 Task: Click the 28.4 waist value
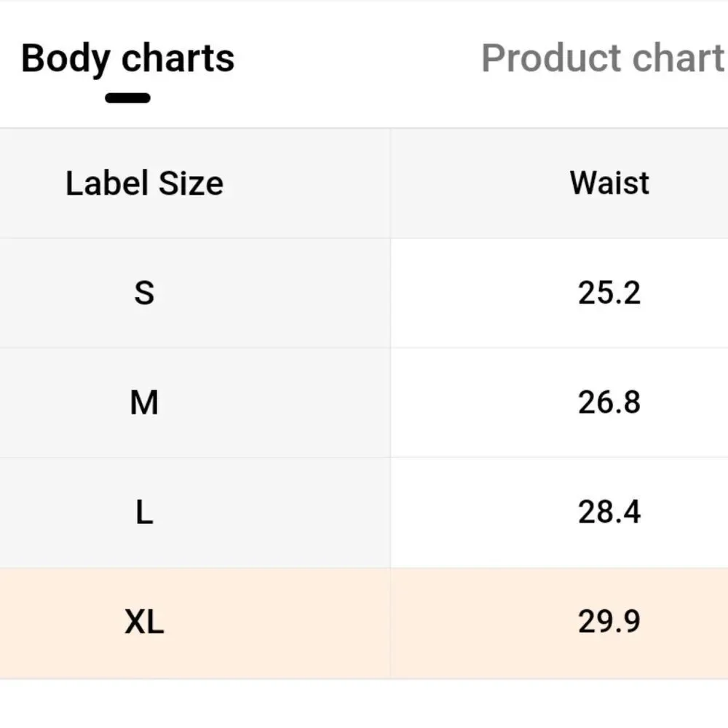click(x=609, y=513)
